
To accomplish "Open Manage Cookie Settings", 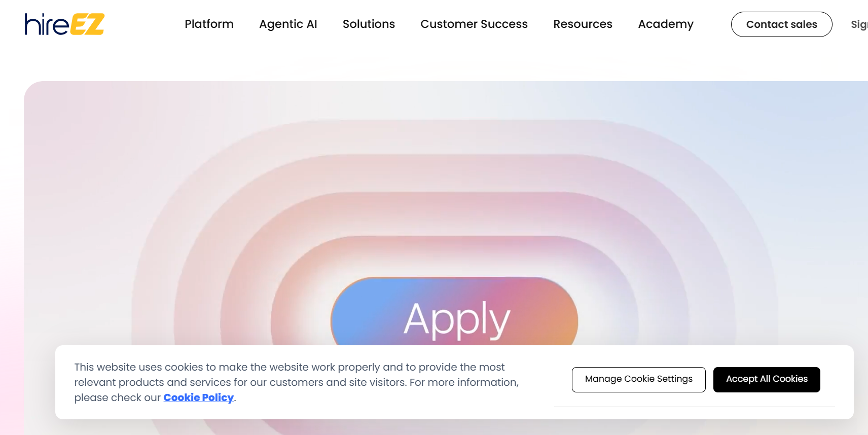I will click(x=638, y=379).
